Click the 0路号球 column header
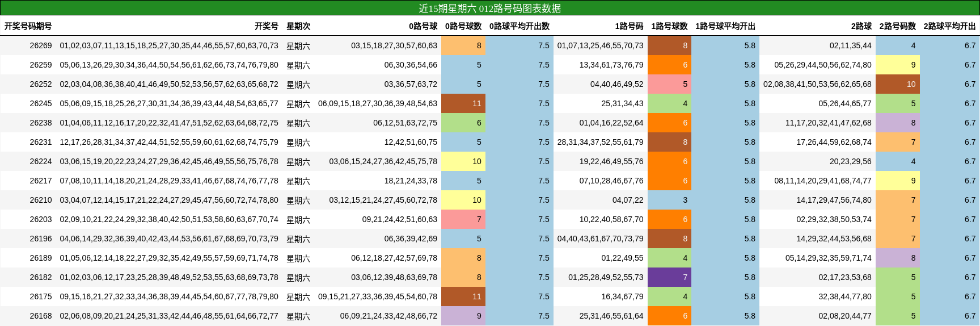Screen dimensions: 980x326 [423, 26]
